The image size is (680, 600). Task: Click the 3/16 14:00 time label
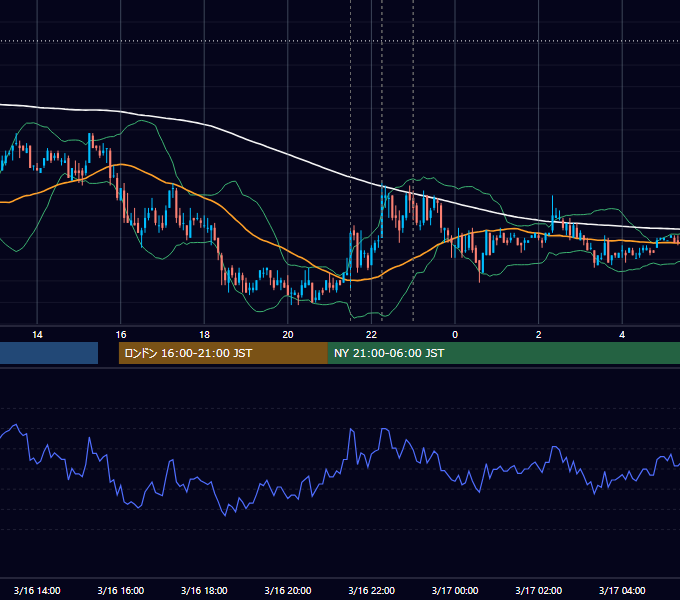tap(37, 590)
